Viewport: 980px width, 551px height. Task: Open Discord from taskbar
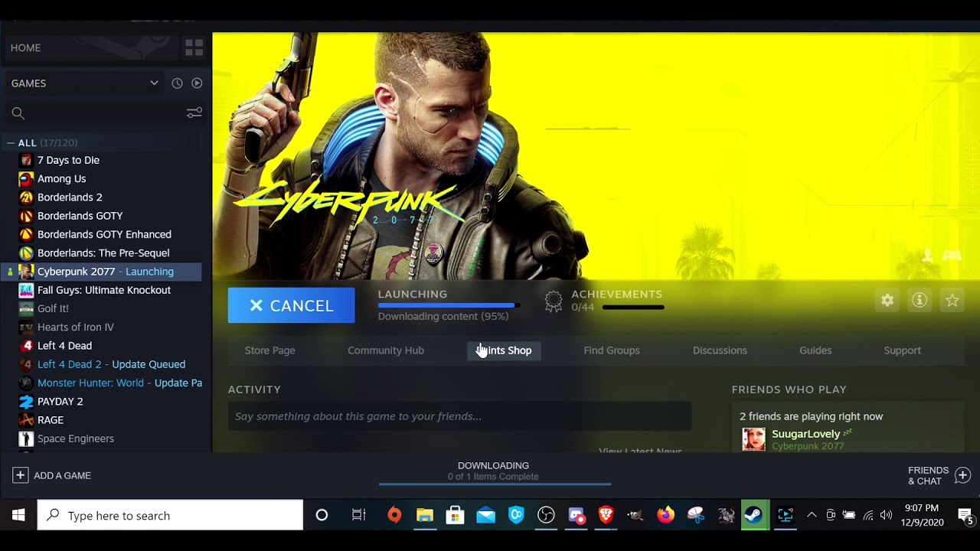point(576,515)
